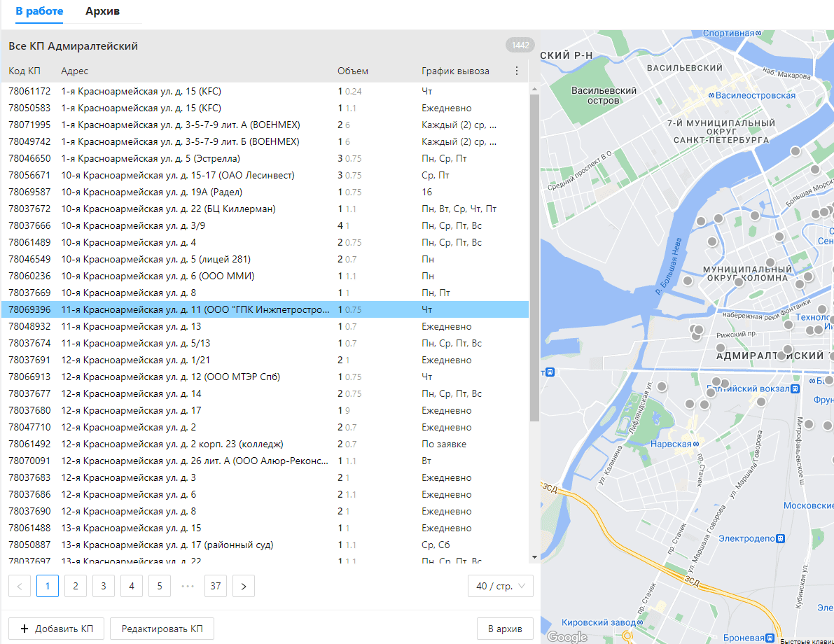Image resolution: width=834 pixels, height=644 pixels.
Task: Click the Кировский завод metro icon
Action: tap(639, 622)
